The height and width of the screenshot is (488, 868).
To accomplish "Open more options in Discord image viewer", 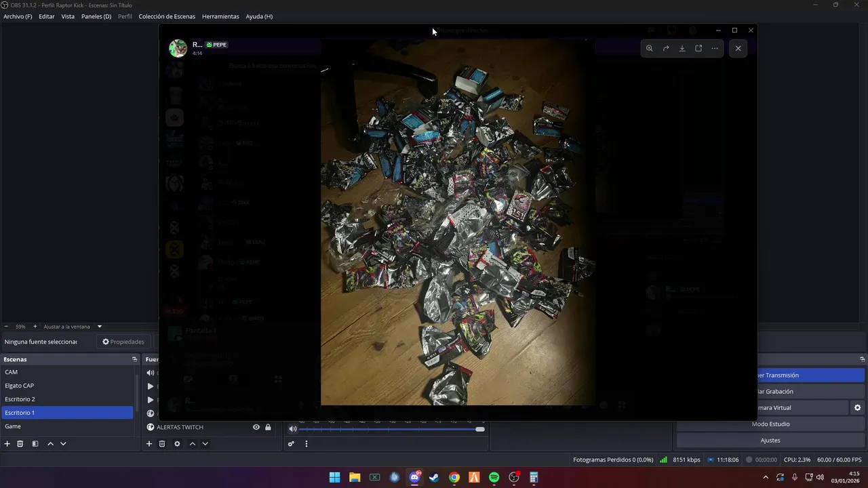I will 715,48.
